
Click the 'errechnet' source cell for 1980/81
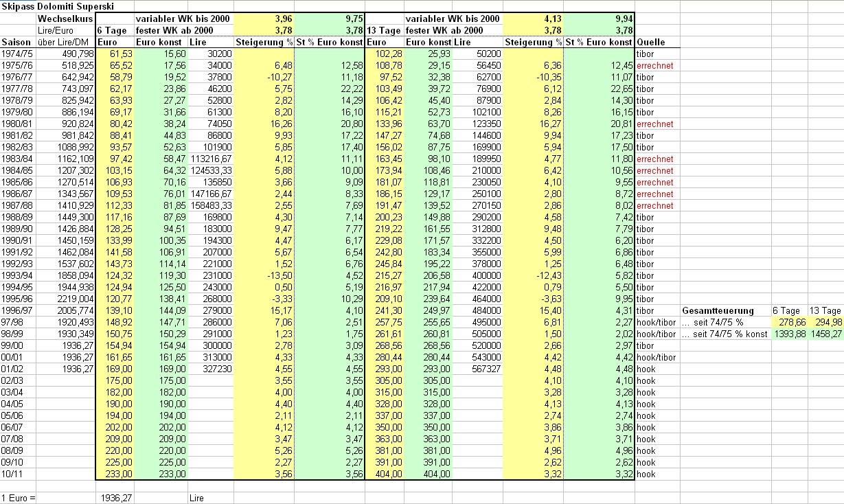click(x=655, y=124)
